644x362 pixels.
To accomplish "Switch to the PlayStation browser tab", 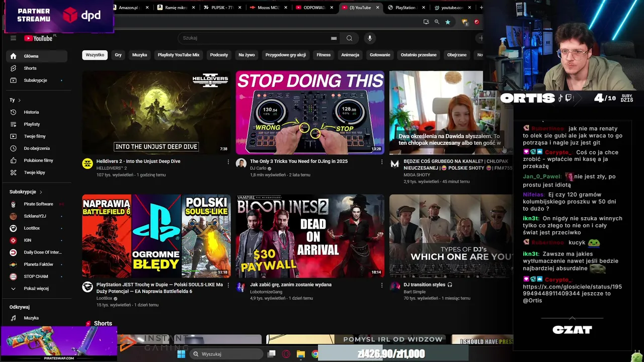I will coord(407,8).
